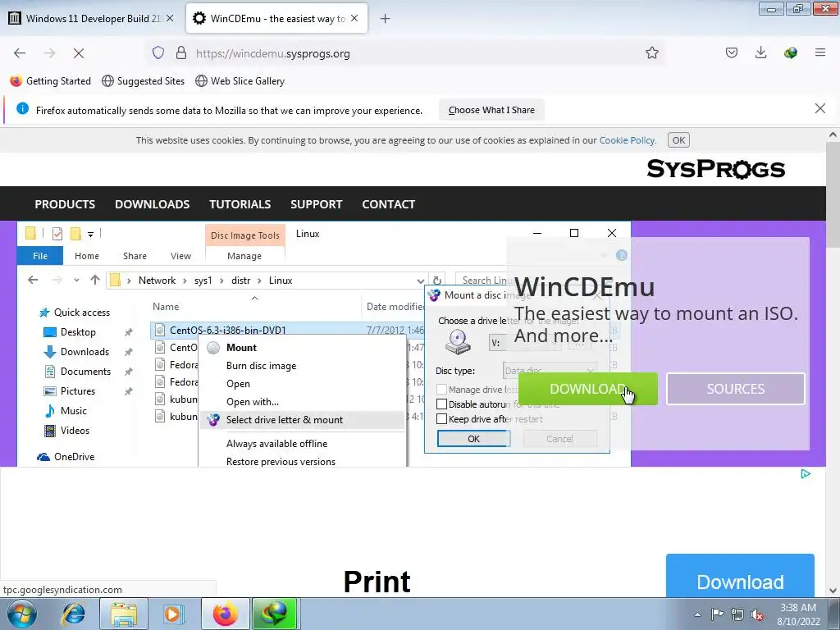
Task: Select CentOS-6.3-i386-bin-DVD1 file row
Action: tap(287, 330)
